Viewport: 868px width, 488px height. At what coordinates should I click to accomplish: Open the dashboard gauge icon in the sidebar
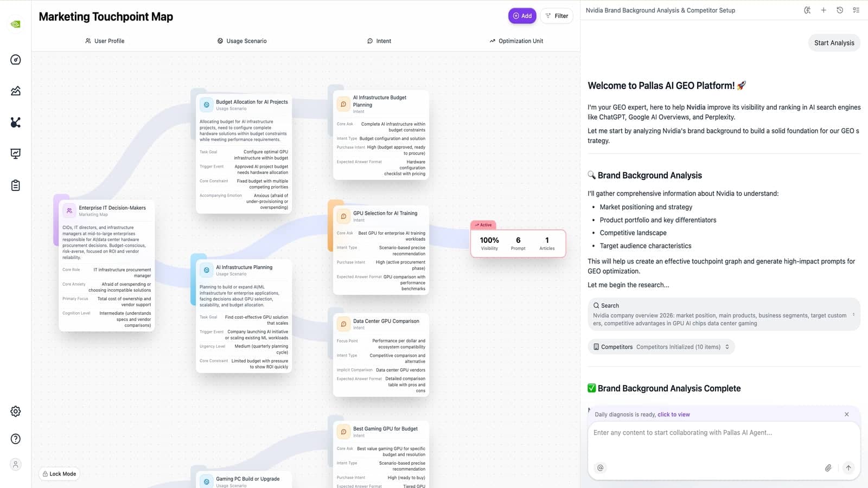(x=15, y=60)
